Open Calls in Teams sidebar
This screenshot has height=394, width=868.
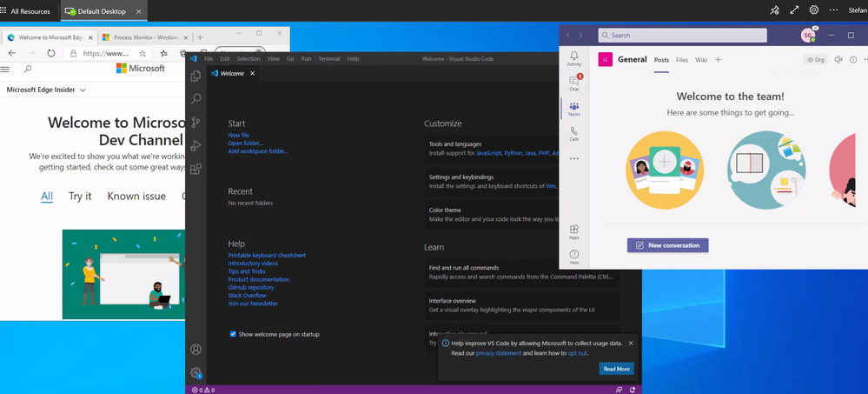pos(574,134)
